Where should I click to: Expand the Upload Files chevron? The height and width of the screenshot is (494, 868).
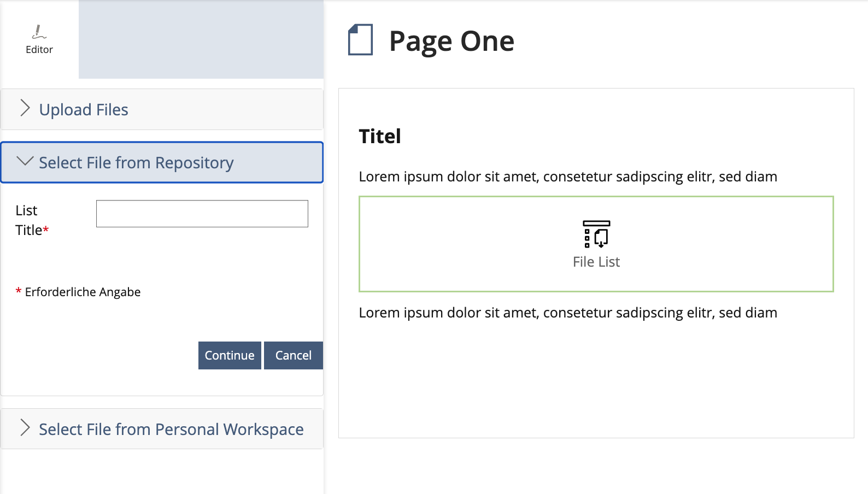point(25,108)
